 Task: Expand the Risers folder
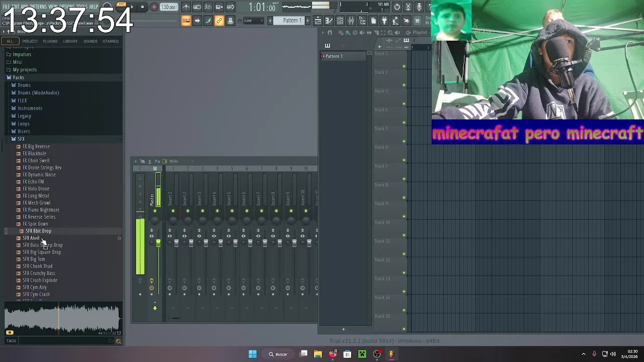pyautogui.click(x=24, y=131)
